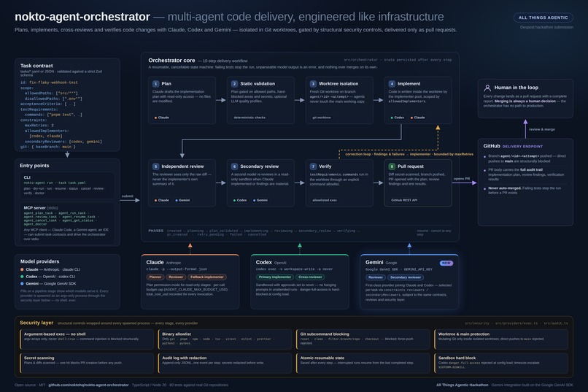Click the step 1 number badge beside Plan
The width and height of the screenshot is (588, 392).
click(155, 84)
